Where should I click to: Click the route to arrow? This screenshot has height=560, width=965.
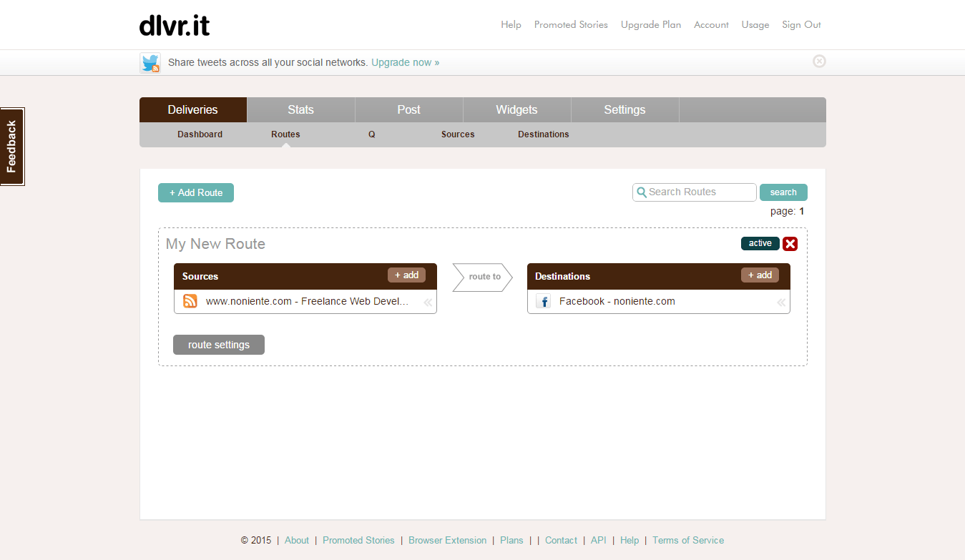(x=483, y=277)
